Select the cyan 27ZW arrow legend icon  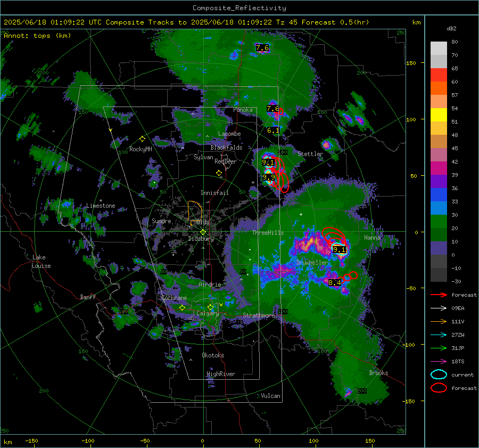tap(439, 335)
